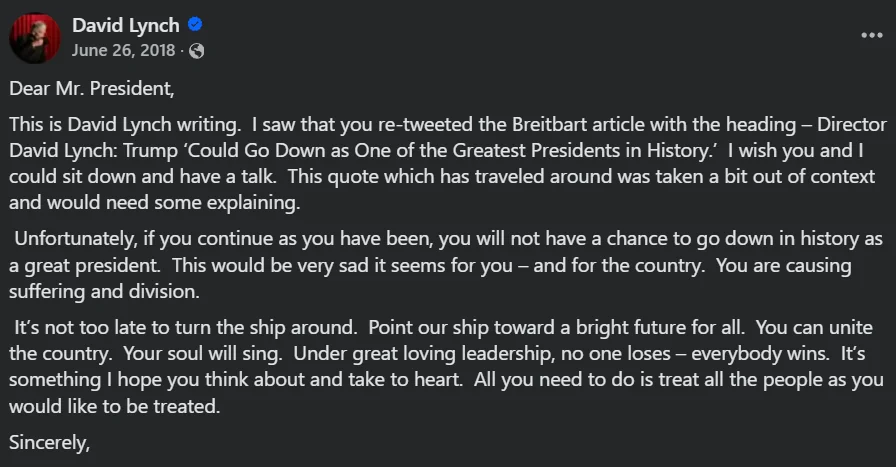The image size is (896, 467).
Task: Click 'It's not too late to turn the ship around'
Action: 186,328
